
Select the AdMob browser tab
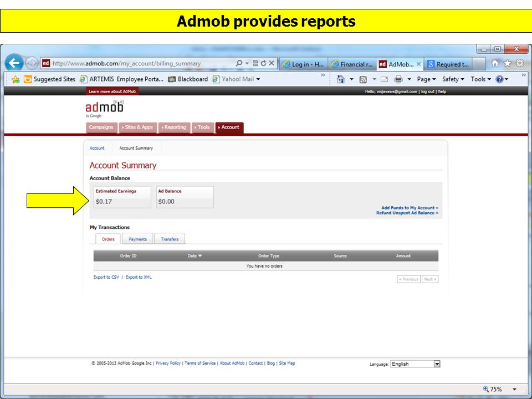pyautogui.click(x=397, y=64)
